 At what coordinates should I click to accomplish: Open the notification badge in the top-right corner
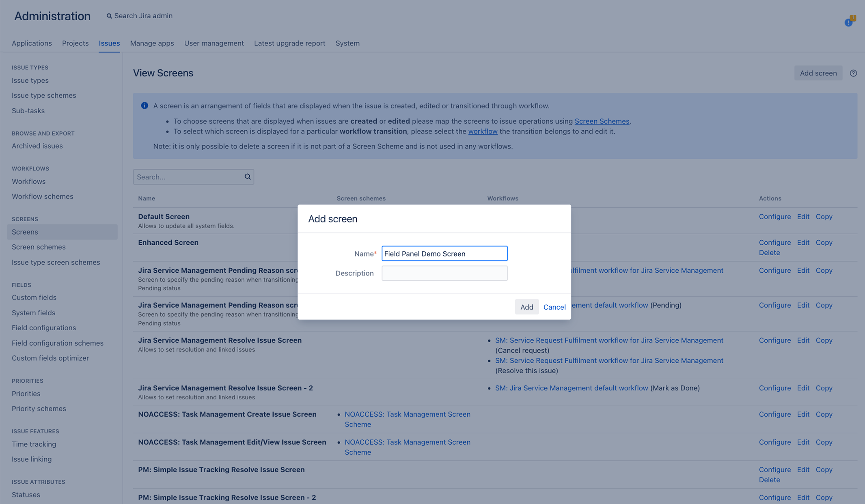click(x=849, y=23)
